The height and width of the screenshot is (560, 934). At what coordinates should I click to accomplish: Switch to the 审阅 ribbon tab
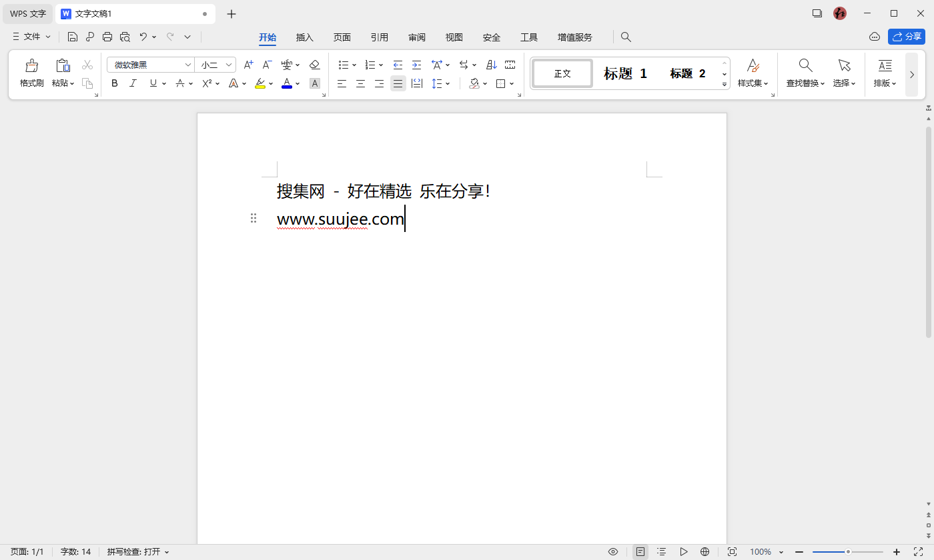click(x=417, y=37)
